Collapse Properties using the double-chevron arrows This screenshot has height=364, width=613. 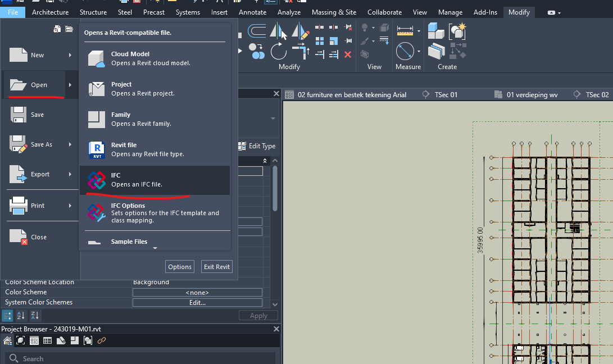point(264,160)
